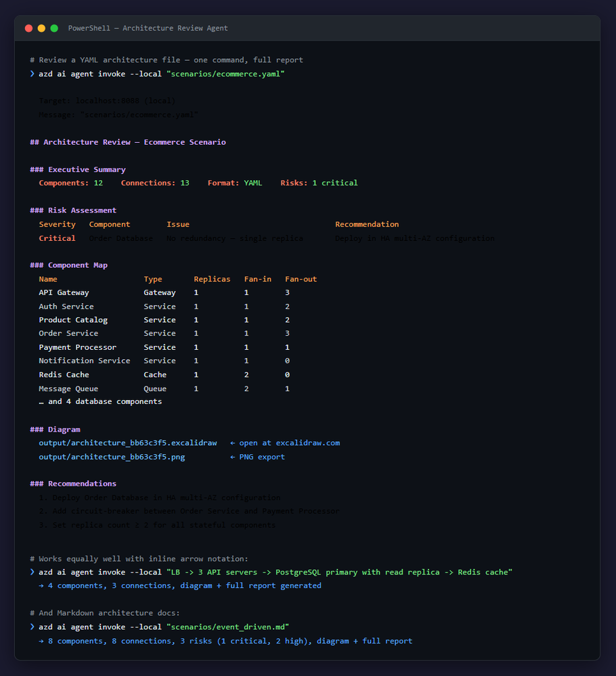Click the 'Components: 12' value
Screen dimensions: 616x676
pyautogui.click(x=71, y=183)
